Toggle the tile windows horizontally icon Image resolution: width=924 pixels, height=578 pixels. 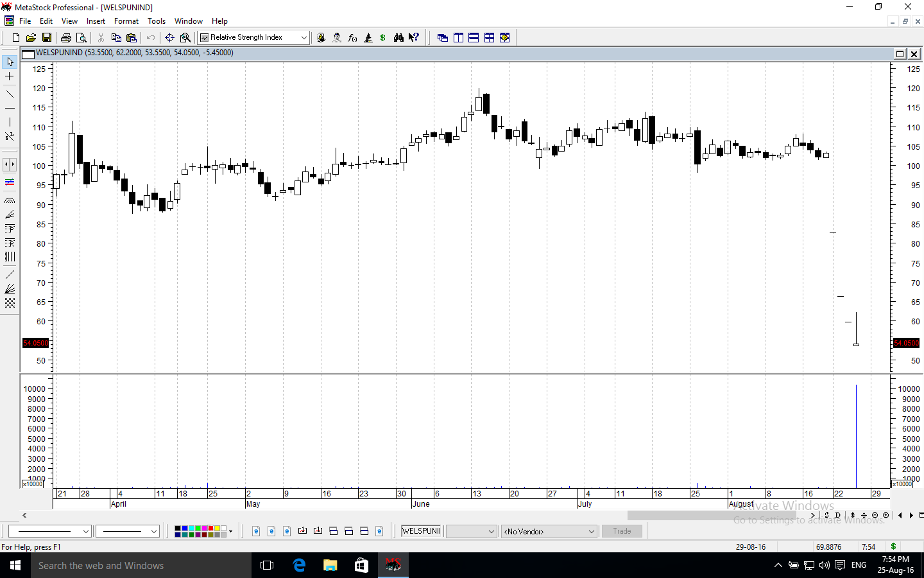click(474, 38)
